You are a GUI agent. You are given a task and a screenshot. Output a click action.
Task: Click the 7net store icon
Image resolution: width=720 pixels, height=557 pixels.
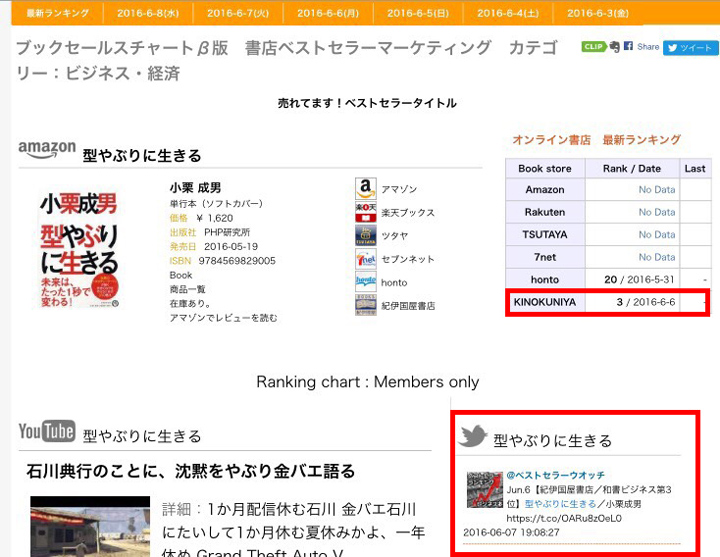coord(365,259)
